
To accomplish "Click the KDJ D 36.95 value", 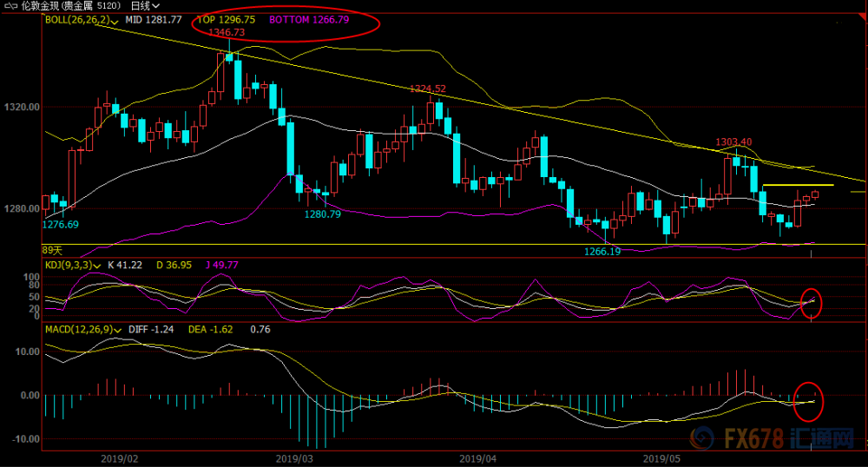I will pos(174,265).
